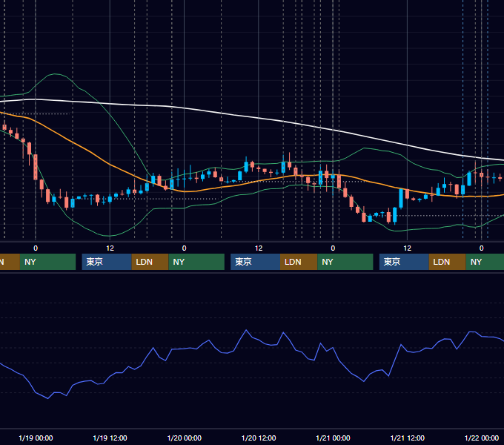This screenshot has width=504, height=445.
Task: Click the upper green Bollinger band line
Action: 109,113
